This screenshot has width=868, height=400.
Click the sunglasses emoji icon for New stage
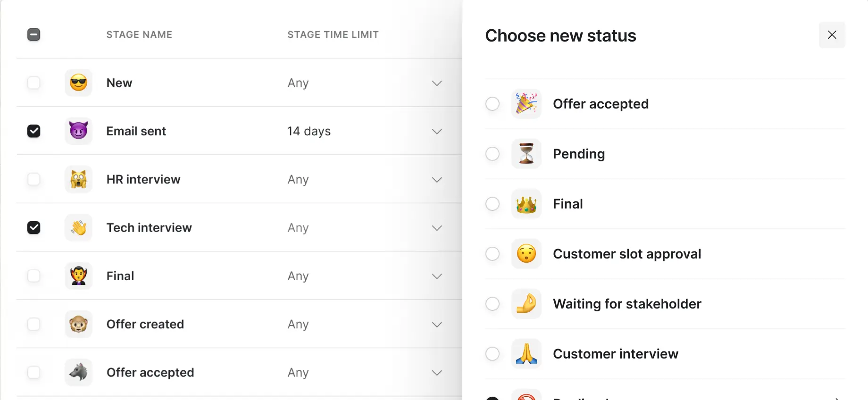(78, 83)
